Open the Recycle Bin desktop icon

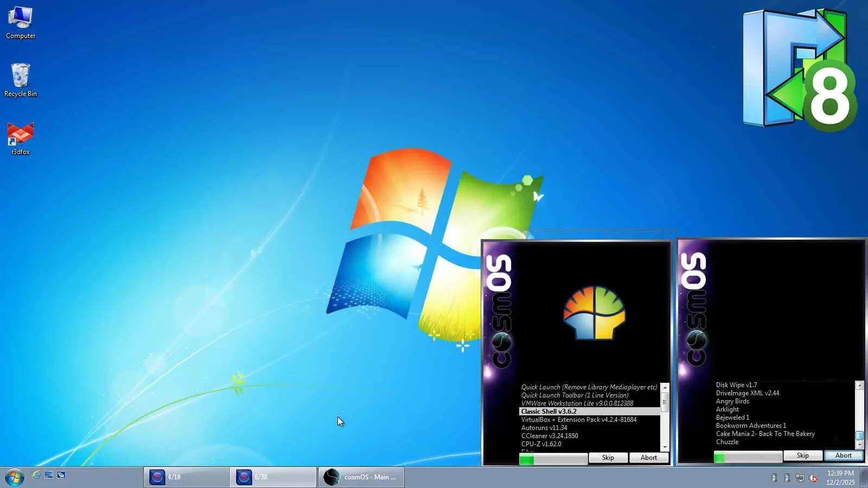[x=21, y=80]
